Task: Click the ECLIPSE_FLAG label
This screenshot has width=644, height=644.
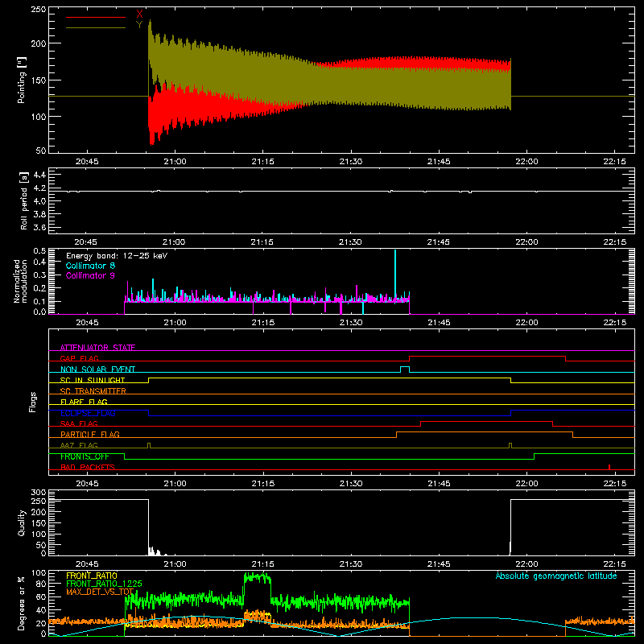Action: point(88,413)
